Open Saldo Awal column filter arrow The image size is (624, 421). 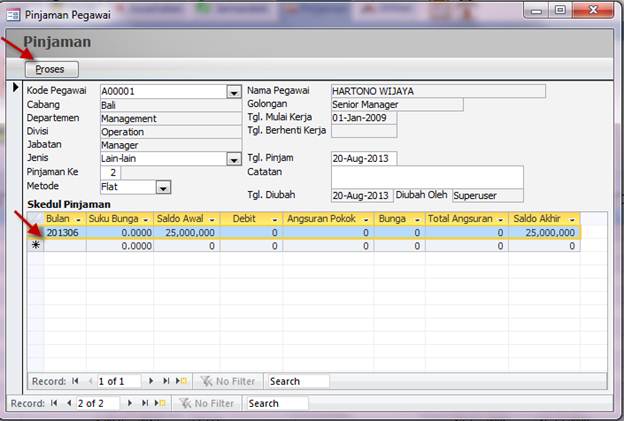(212, 220)
